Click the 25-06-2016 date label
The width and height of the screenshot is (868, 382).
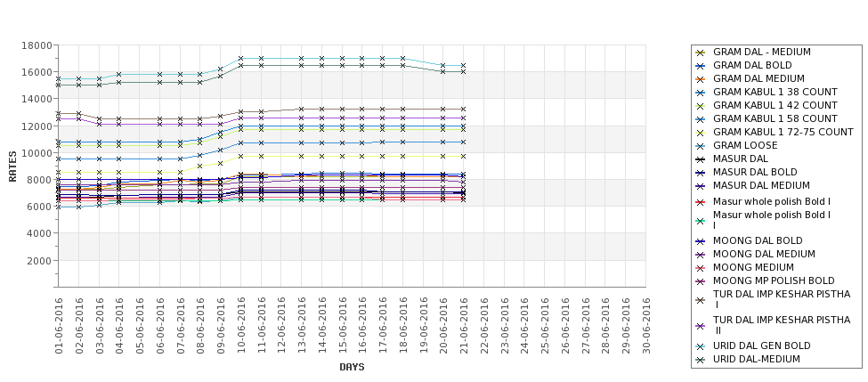545,326
